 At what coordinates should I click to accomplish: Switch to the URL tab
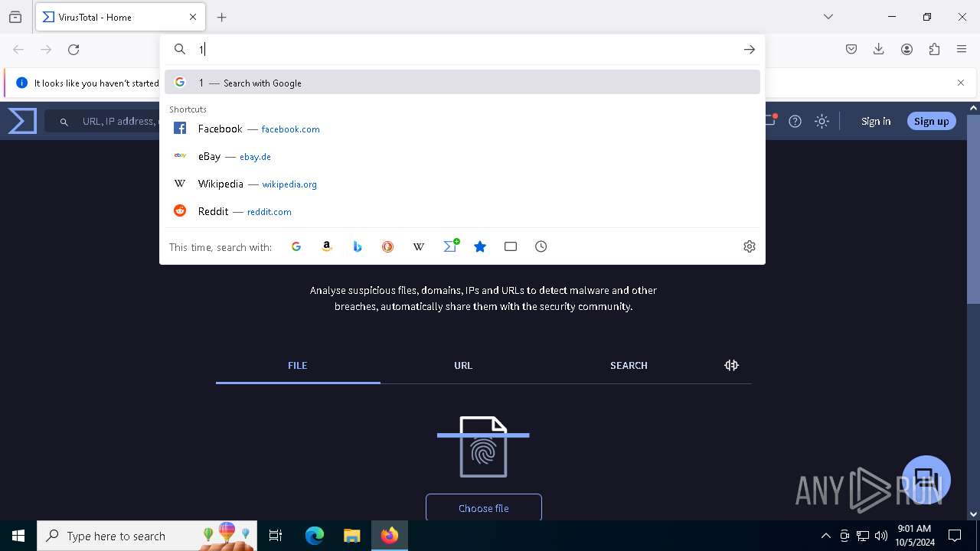463,366
